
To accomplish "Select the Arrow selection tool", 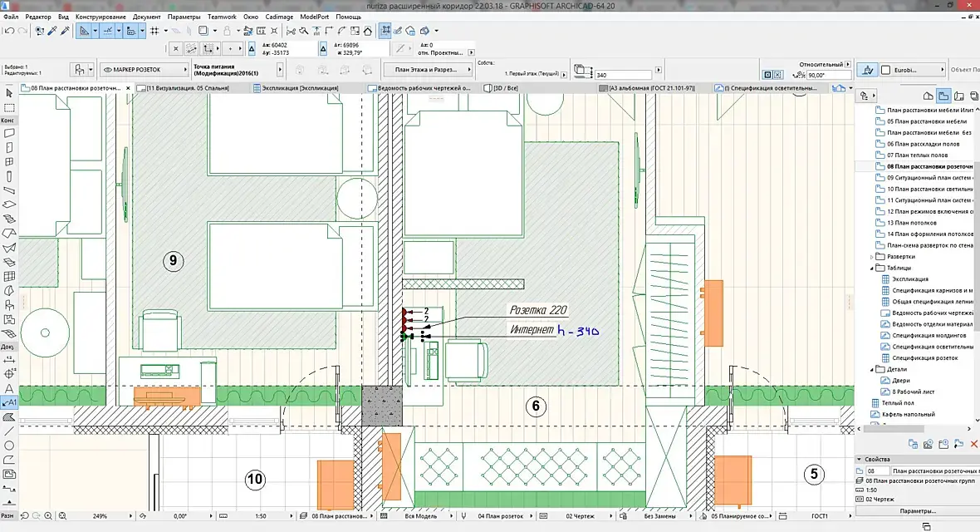I will pyautogui.click(x=9, y=95).
